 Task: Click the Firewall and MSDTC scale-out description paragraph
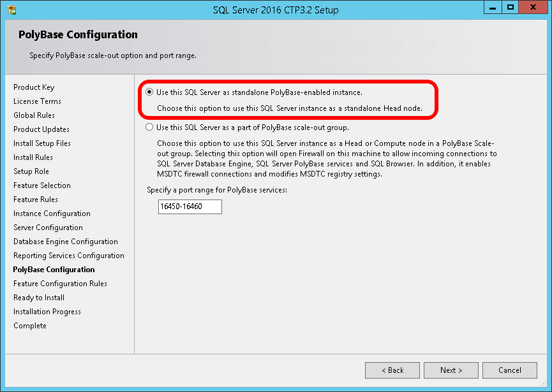[327, 159]
